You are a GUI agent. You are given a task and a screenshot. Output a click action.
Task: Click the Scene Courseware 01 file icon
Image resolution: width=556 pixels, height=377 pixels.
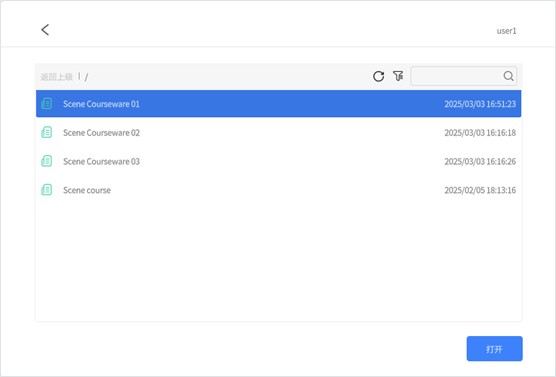tap(46, 104)
